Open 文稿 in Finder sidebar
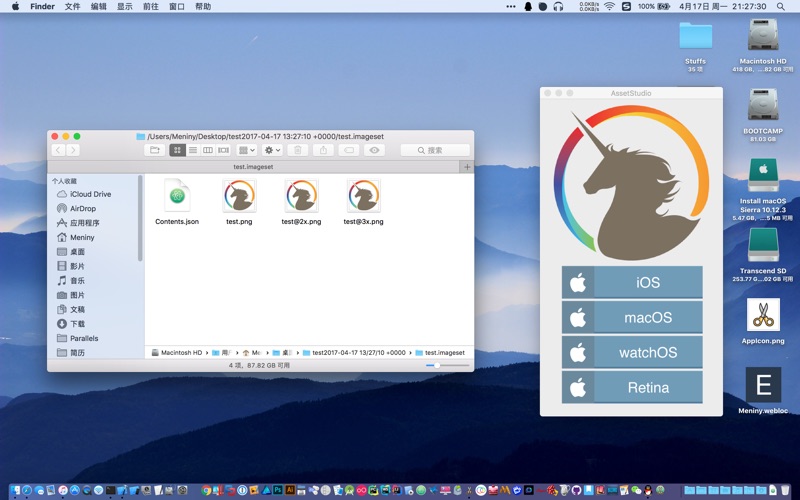This screenshot has width=800, height=500. click(x=77, y=309)
